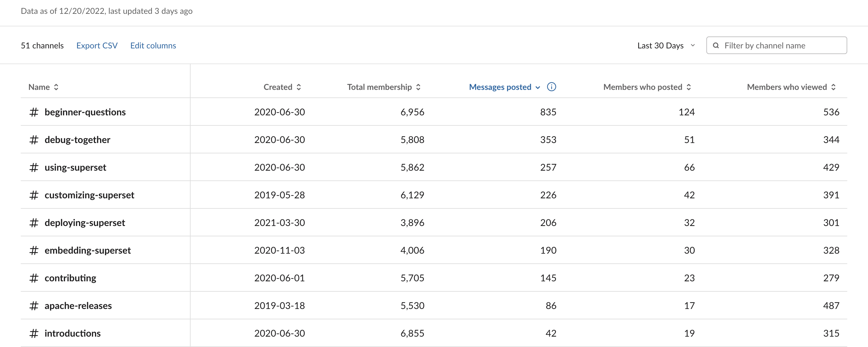Focus the Filter by channel name field
This screenshot has width=868, height=347.
782,46
